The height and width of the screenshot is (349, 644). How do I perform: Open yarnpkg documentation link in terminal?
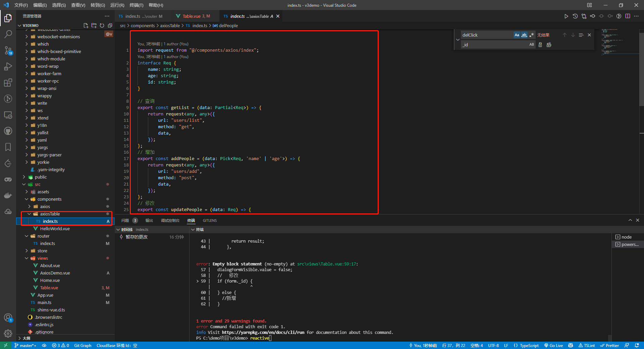pos(263,332)
